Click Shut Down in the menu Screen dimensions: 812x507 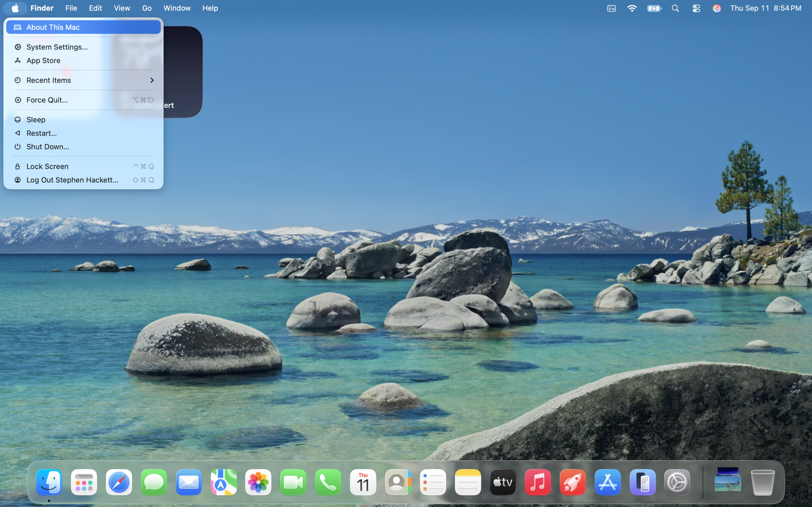[x=48, y=146]
